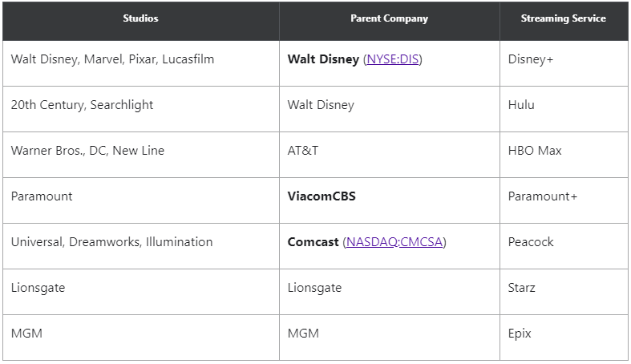
Task: Select the Hulu cell
Action: tap(521, 105)
